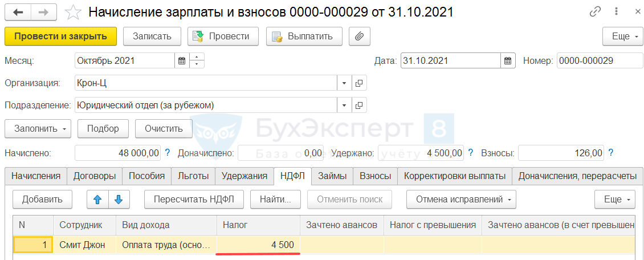
Task: Click the help question mark beside Начислено
Action: point(168,153)
